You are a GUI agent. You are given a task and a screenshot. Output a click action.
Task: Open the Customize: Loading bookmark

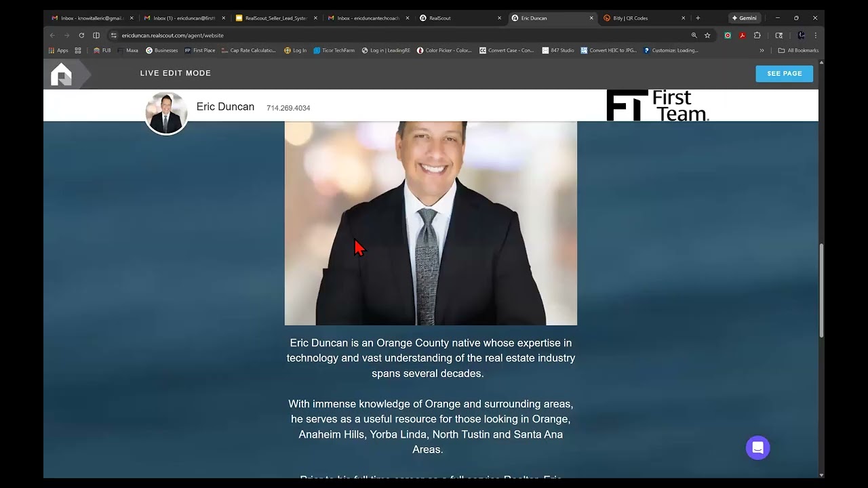tap(671, 50)
